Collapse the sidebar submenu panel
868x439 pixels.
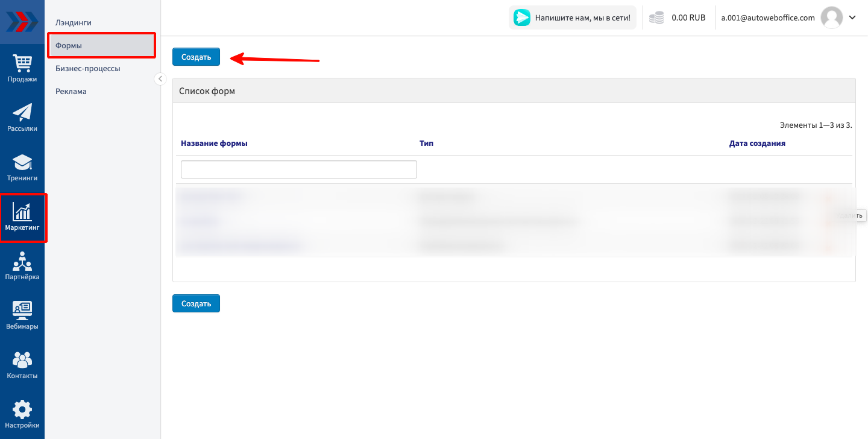click(x=160, y=79)
